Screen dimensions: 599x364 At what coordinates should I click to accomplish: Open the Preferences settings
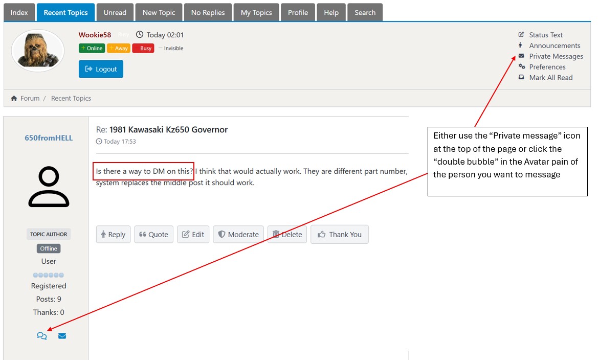point(547,67)
